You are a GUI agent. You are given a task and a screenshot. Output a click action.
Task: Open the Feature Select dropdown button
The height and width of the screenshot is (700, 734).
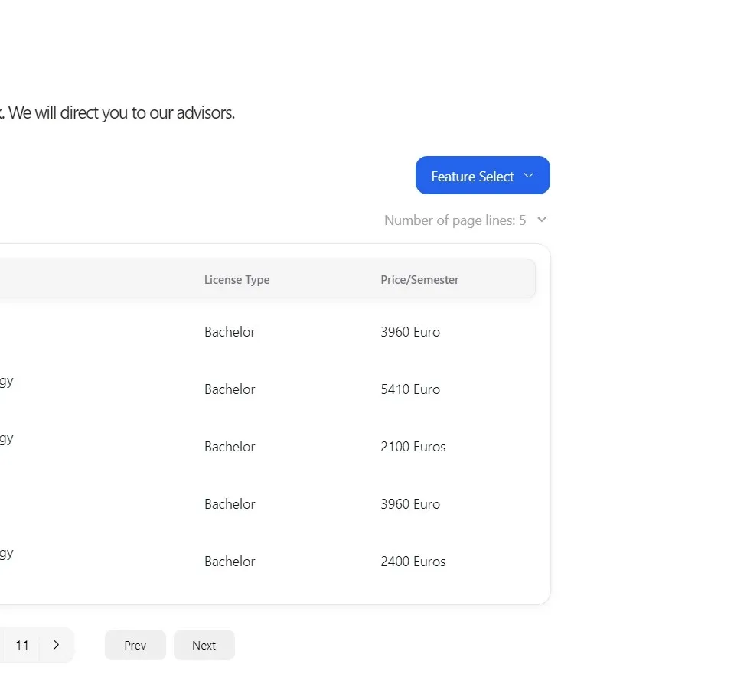(x=481, y=176)
